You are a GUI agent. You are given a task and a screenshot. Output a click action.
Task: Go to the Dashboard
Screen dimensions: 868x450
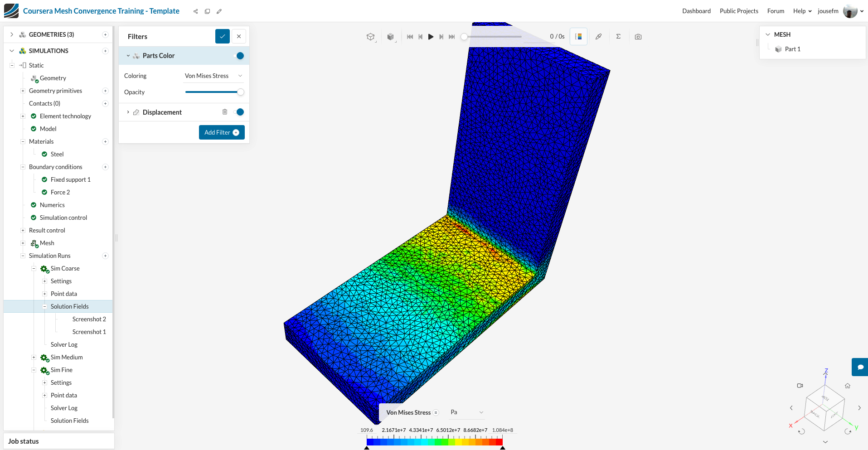click(696, 11)
